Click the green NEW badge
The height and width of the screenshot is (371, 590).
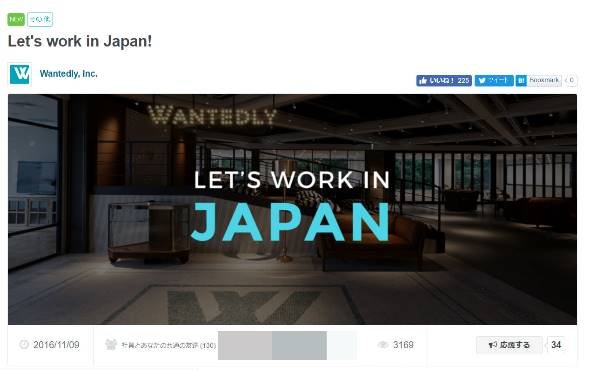pyautogui.click(x=16, y=19)
